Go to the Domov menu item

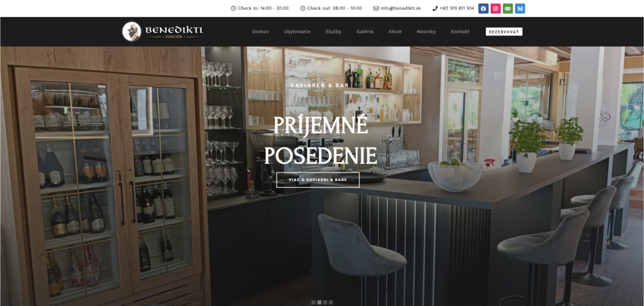[260, 32]
